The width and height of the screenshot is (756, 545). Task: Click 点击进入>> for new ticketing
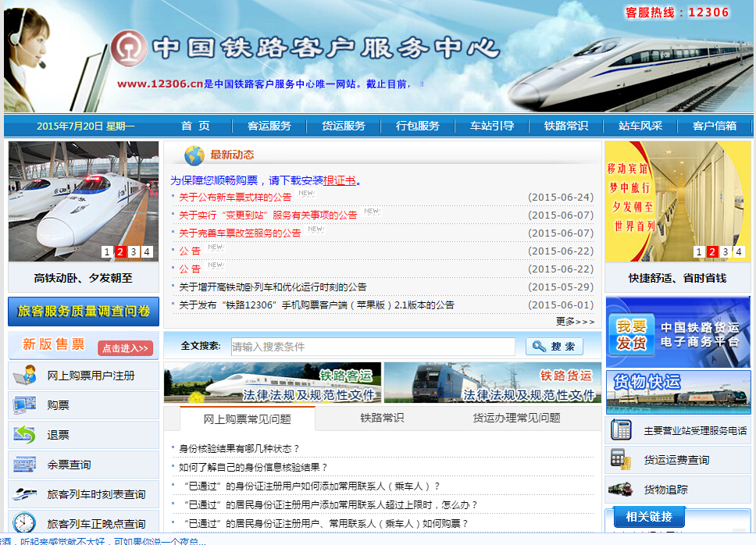126,348
